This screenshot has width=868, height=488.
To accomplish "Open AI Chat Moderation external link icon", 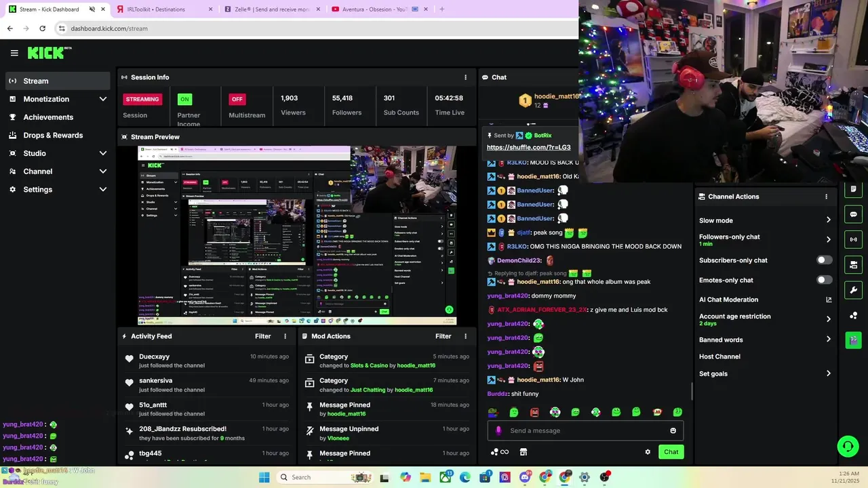I will click(828, 300).
